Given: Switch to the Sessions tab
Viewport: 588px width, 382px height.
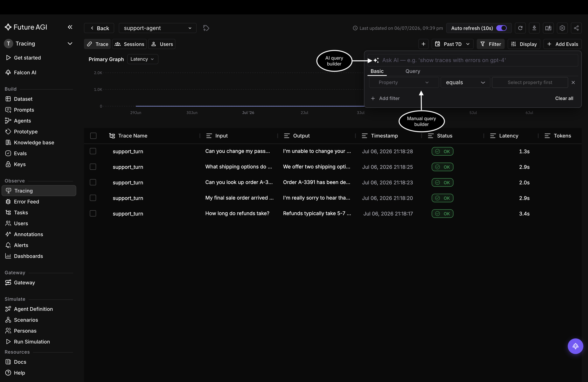Looking at the screenshot, I should (x=129, y=44).
